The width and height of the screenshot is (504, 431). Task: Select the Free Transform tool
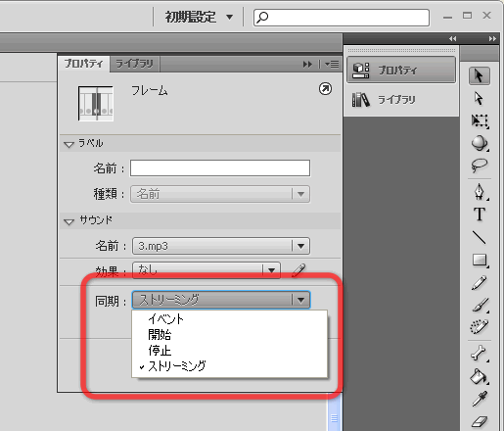point(480,120)
